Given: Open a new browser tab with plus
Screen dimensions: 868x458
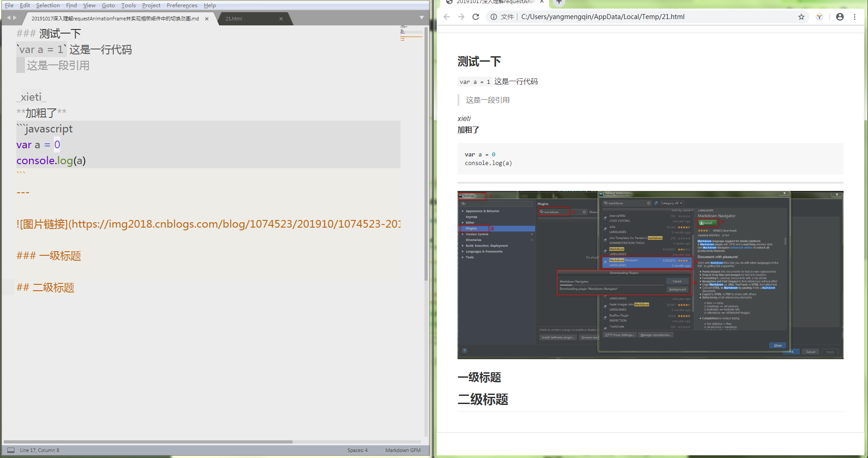Looking at the screenshot, I should [x=559, y=2].
